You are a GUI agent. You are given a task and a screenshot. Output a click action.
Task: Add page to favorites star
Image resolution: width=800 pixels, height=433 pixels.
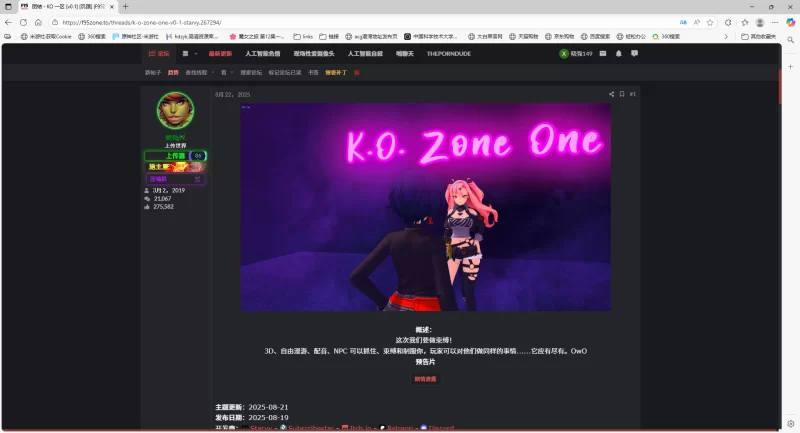(x=710, y=22)
